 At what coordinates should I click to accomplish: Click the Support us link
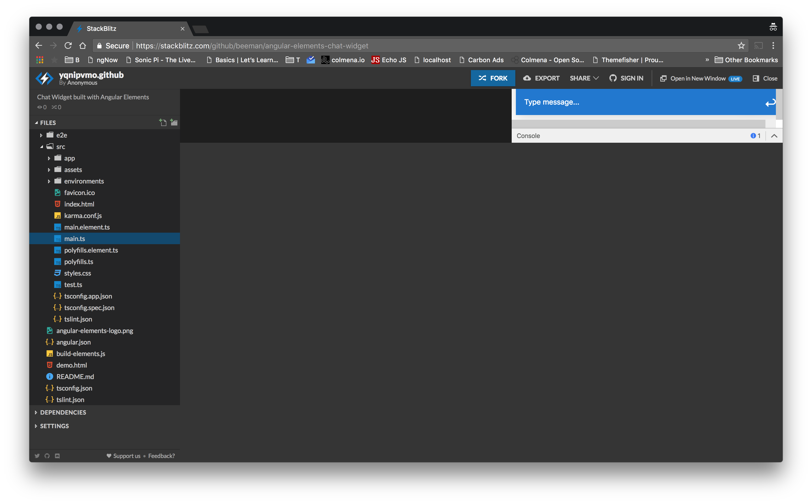click(126, 456)
